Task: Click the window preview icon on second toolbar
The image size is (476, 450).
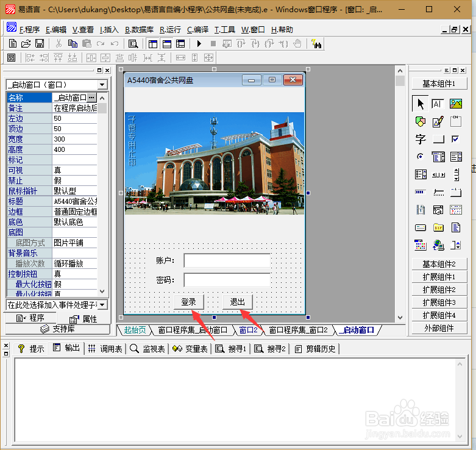Action: tap(11, 57)
